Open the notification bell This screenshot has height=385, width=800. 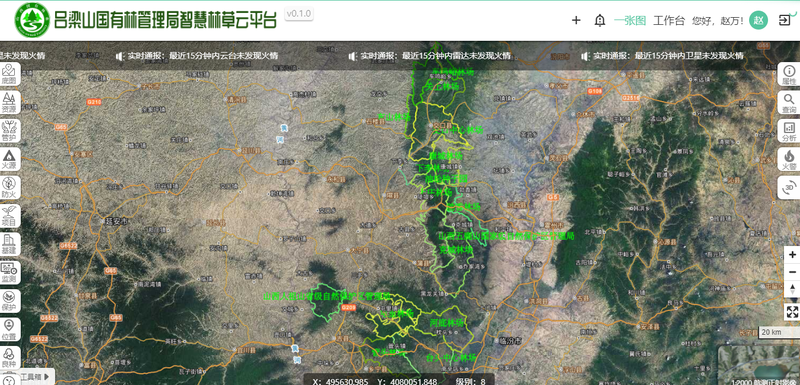(x=600, y=20)
